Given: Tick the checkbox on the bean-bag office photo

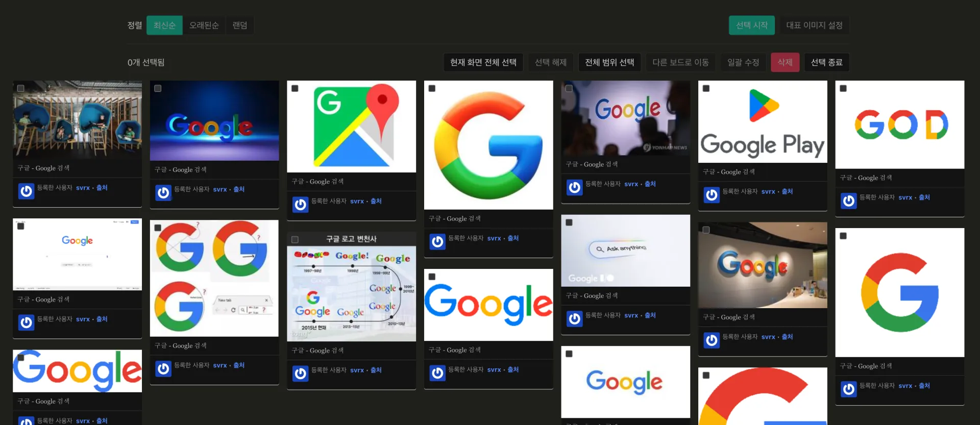Looking at the screenshot, I should (x=21, y=88).
